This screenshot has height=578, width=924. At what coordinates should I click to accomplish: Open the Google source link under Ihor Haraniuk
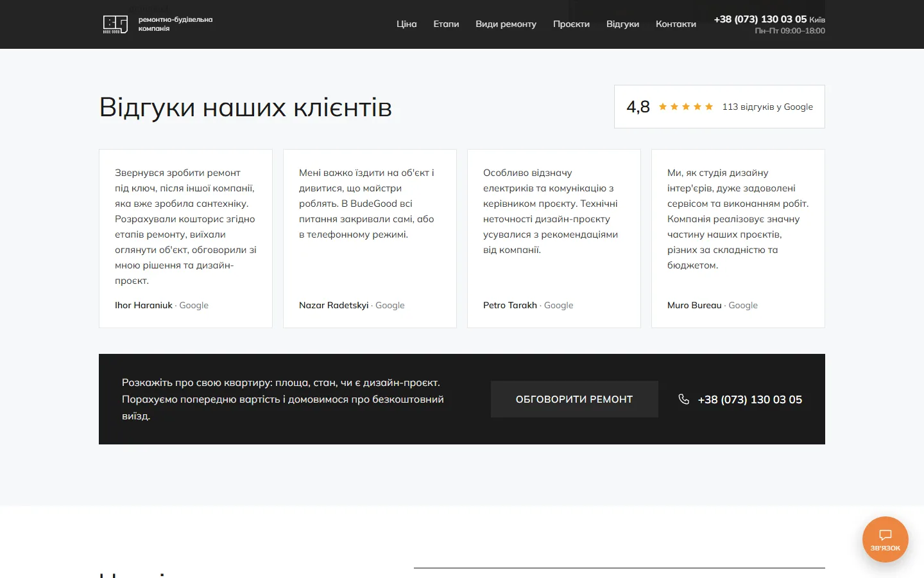click(194, 305)
